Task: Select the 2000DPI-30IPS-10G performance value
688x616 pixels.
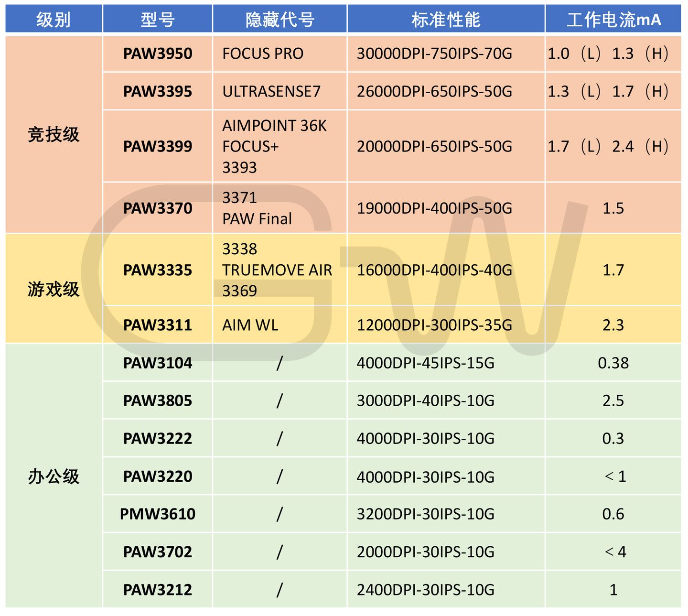Action: pyautogui.click(x=426, y=551)
